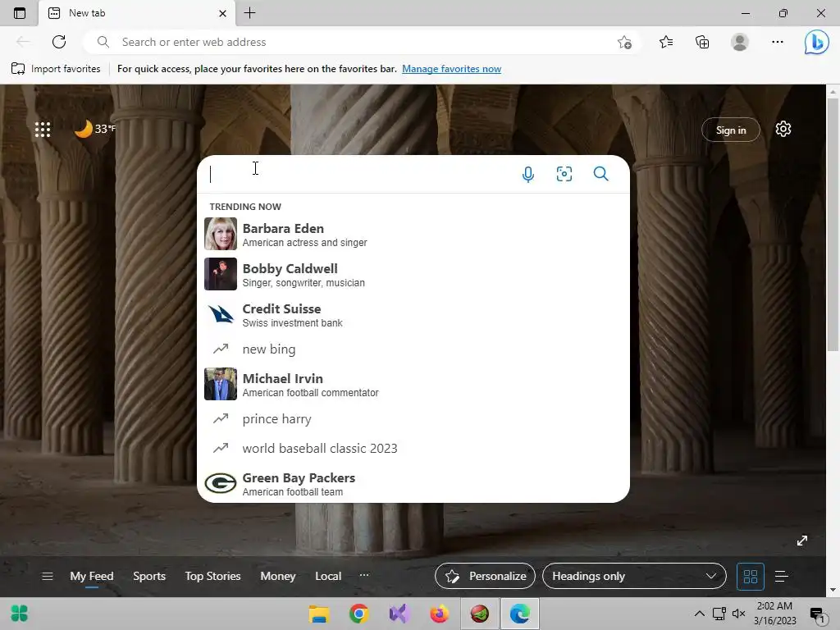The height and width of the screenshot is (630, 840).
Task: Click the Credit Suisse logo thumbnail
Action: click(220, 314)
